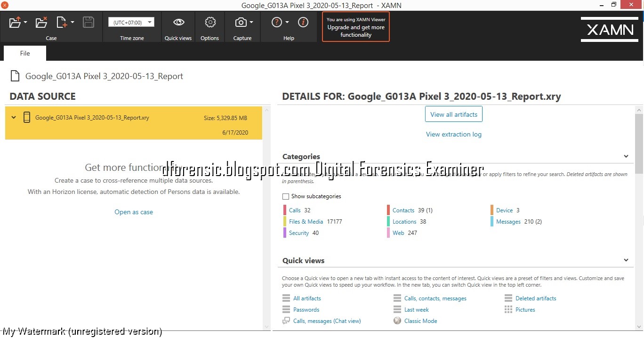Click the Quick views eye icon
The image size is (644, 338).
178,22
